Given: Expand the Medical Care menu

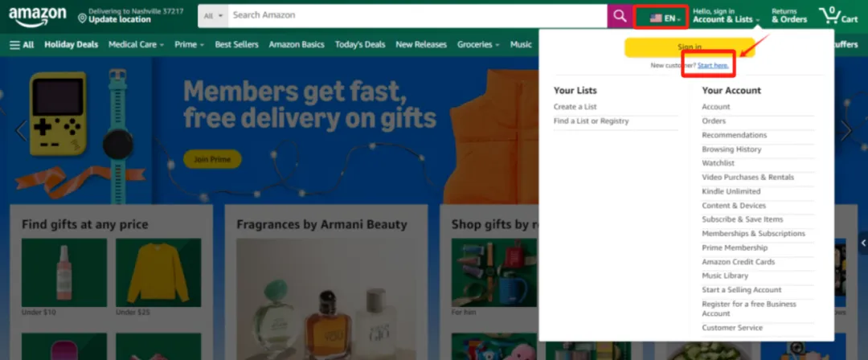Looking at the screenshot, I should (136, 45).
